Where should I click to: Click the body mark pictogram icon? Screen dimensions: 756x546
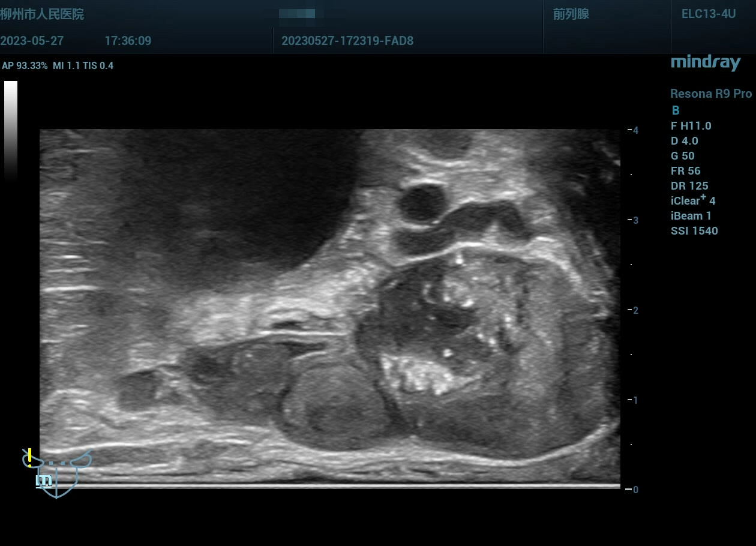tap(58, 473)
